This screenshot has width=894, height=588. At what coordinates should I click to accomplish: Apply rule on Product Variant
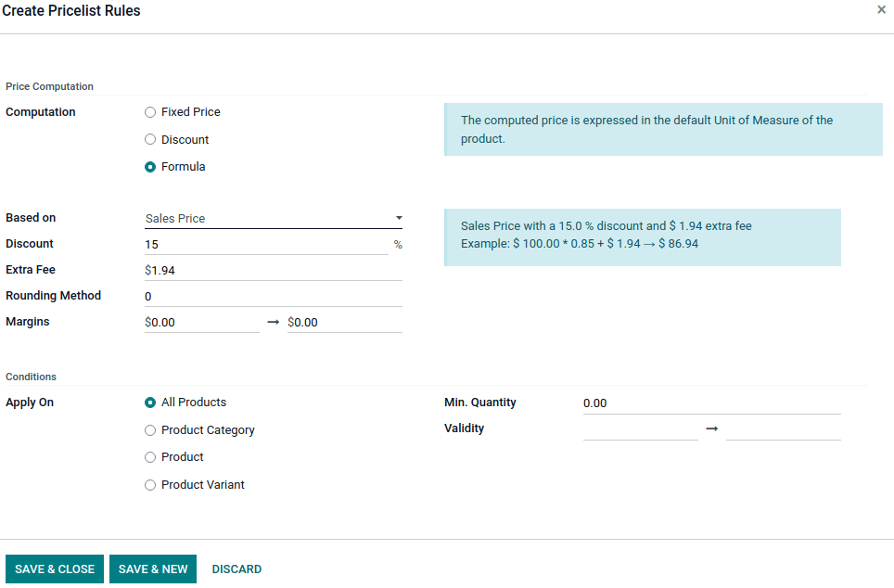[x=149, y=485]
